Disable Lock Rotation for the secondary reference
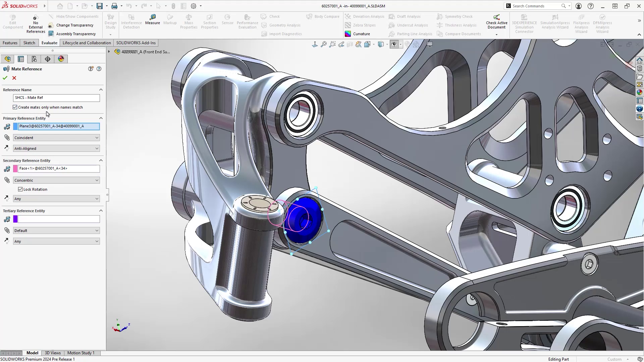644x362 pixels. 21,189
